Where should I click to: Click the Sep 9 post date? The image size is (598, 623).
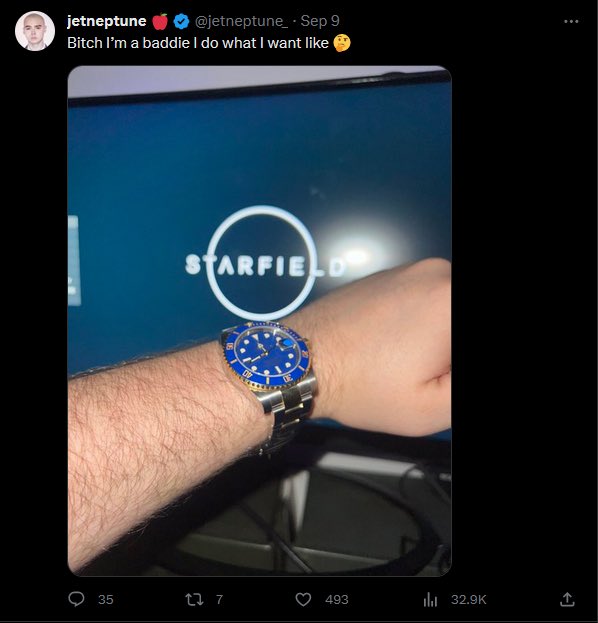[320, 21]
